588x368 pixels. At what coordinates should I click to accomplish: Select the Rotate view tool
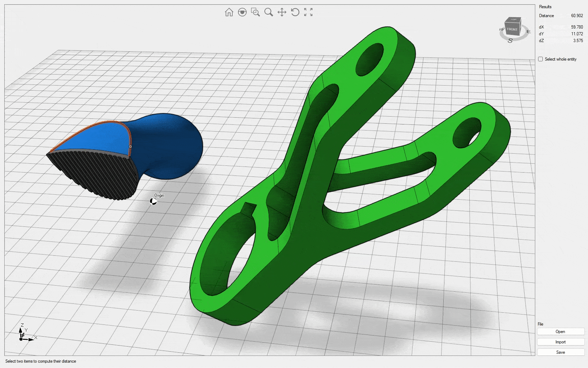[295, 12]
